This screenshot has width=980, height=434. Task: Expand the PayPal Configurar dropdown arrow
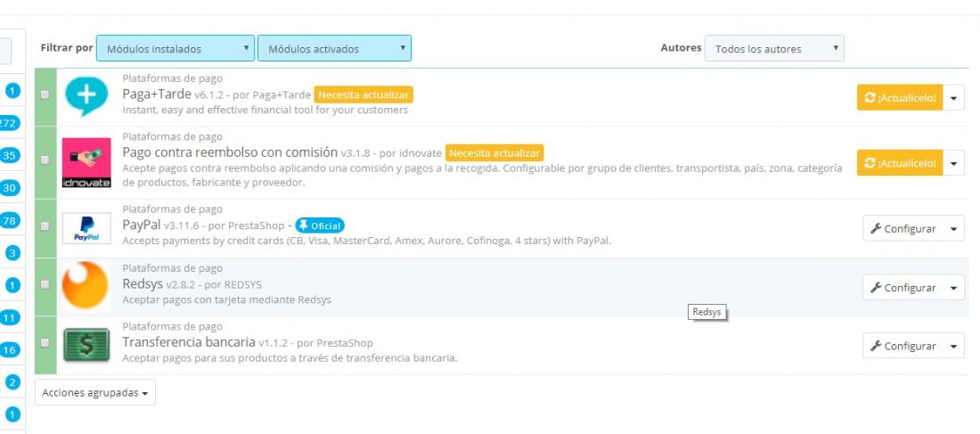pos(954,229)
